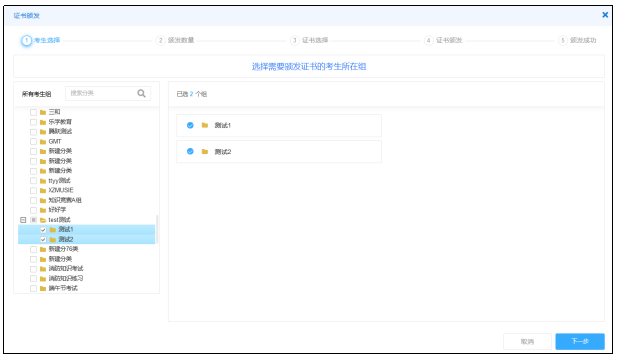Select the 知识竞赛A组 group name
Screen dimensions: 617x360
(65, 200)
